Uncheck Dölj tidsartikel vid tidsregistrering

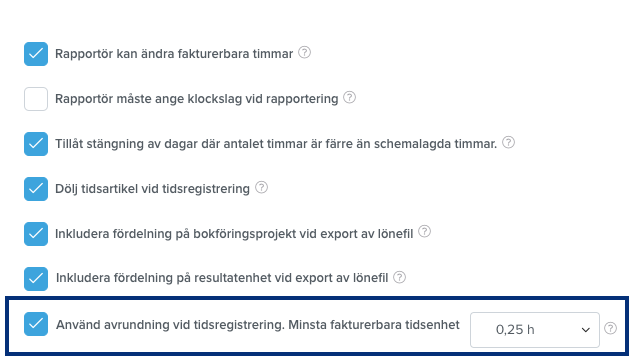[x=36, y=189]
